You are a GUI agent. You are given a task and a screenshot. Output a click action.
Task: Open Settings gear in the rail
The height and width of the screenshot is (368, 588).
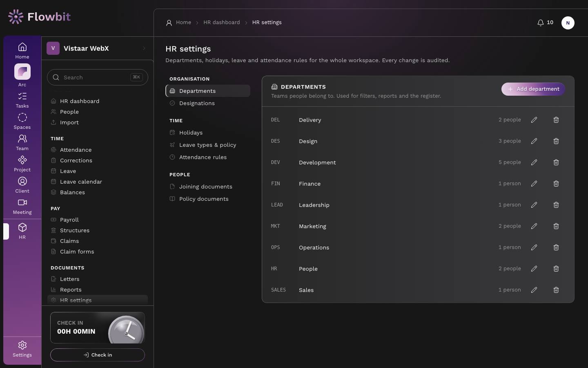point(22,346)
